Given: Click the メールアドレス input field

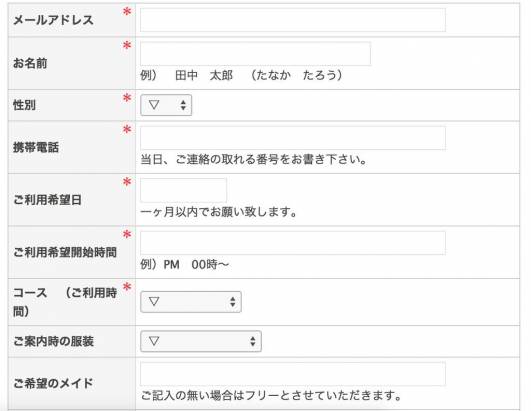Looking at the screenshot, I should pos(293,20).
